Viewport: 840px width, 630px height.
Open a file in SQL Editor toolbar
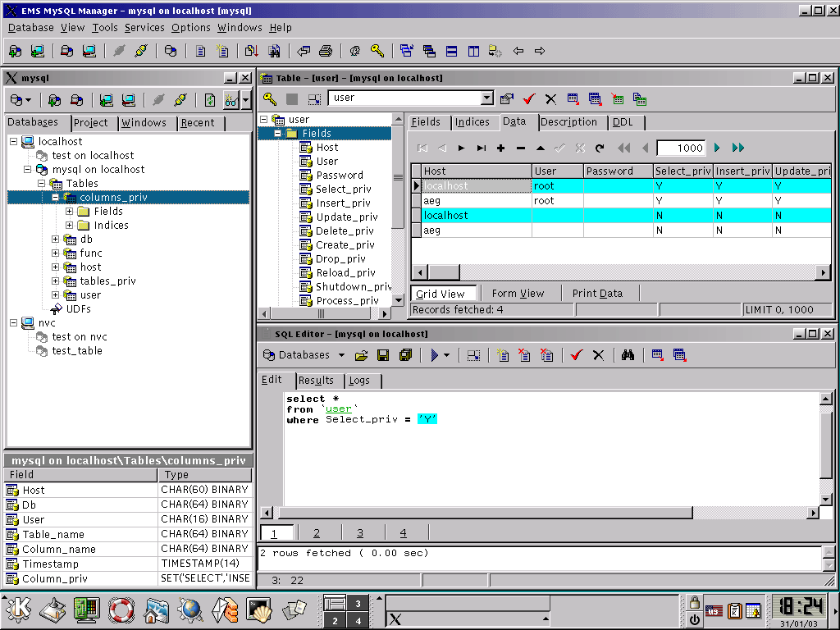coord(361,355)
